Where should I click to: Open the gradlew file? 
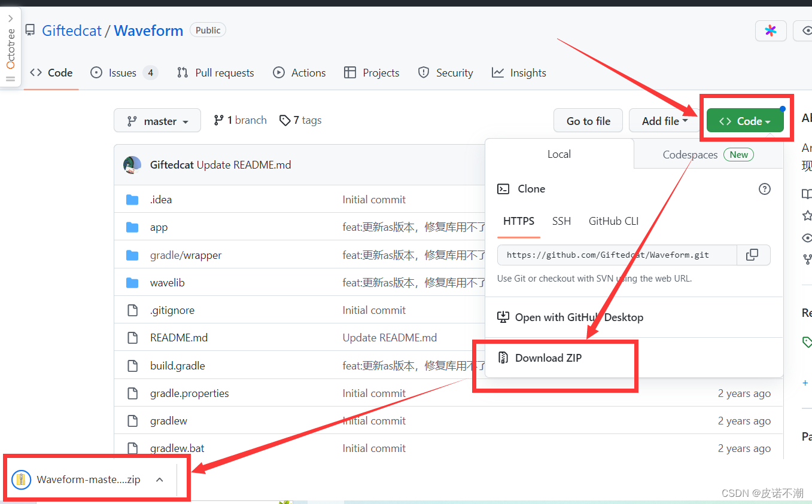click(168, 421)
